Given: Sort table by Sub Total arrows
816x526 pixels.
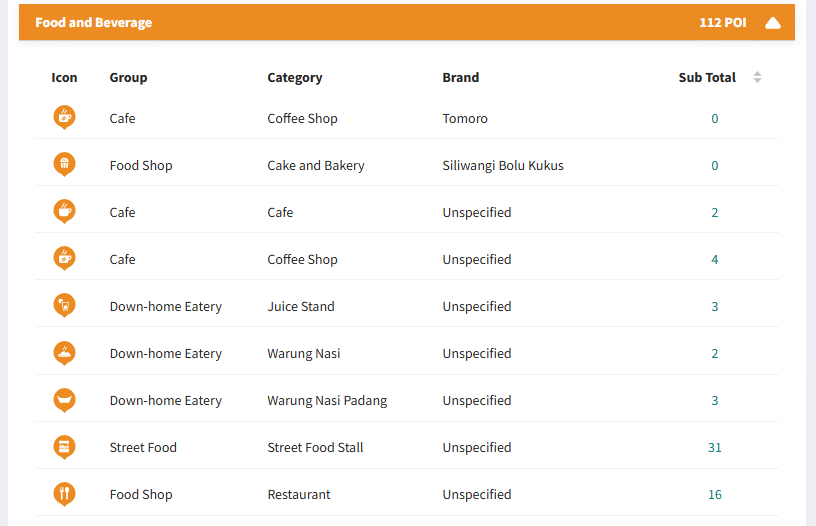Looking at the screenshot, I should point(757,77).
